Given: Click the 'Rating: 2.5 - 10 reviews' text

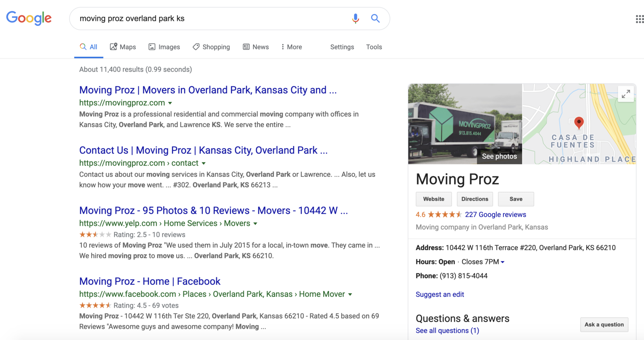Looking at the screenshot, I should point(149,235).
